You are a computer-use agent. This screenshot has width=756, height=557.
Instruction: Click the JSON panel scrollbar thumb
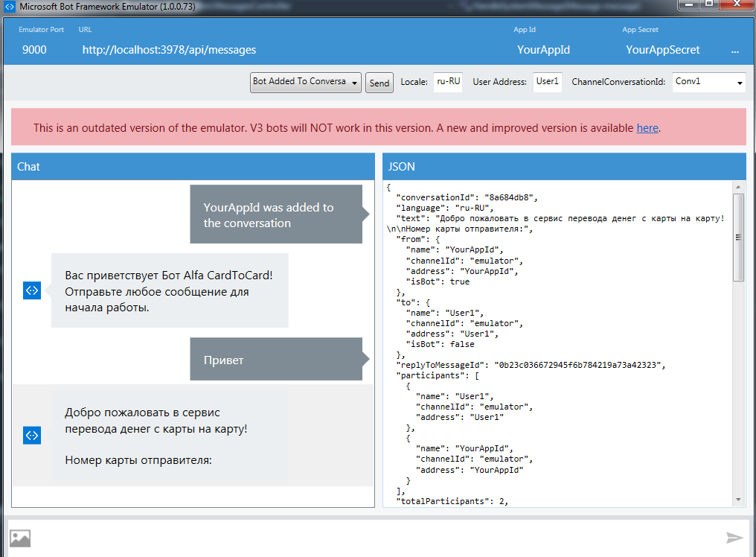[738, 238]
